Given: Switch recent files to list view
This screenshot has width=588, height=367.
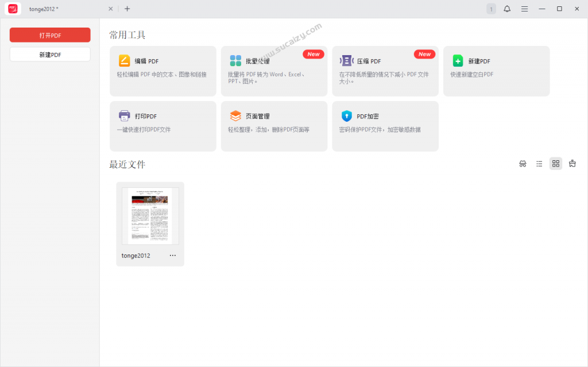Looking at the screenshot, I should point(539,164).
